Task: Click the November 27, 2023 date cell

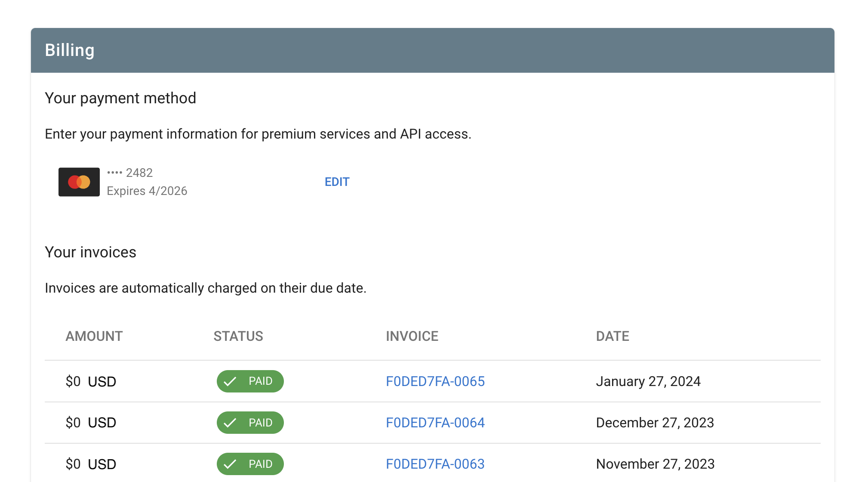Action: (655, 464)
